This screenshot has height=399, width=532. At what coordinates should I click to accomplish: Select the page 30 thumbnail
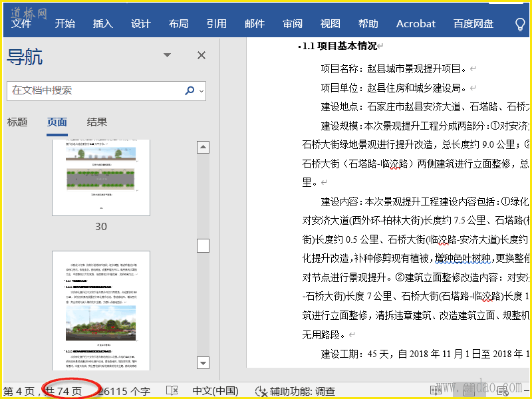tap(101, 178)
